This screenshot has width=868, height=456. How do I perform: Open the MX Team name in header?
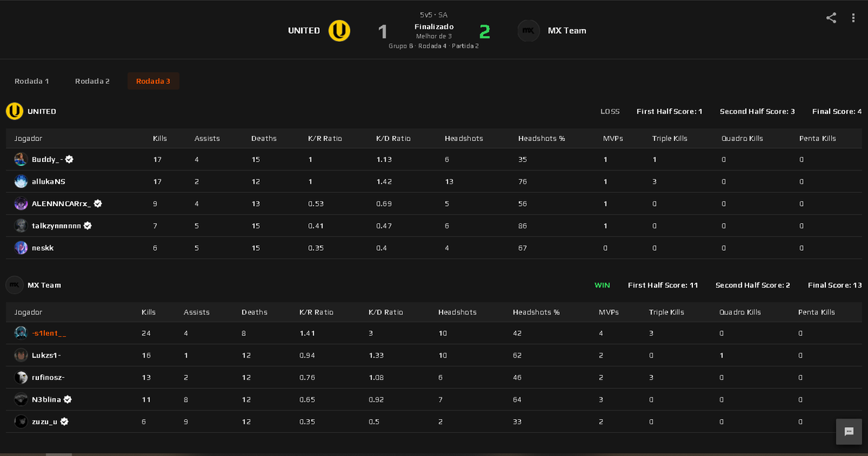click(x=567, y=31)
